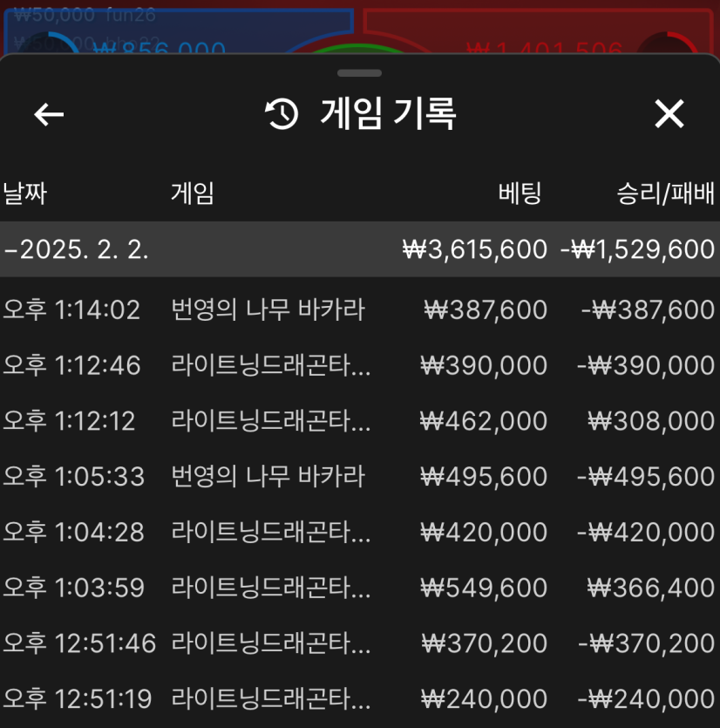The height and width of the screenshot is (728, 720).
Task: Select the 오후 1:04:28 game entry
Action: coord(359,532)
